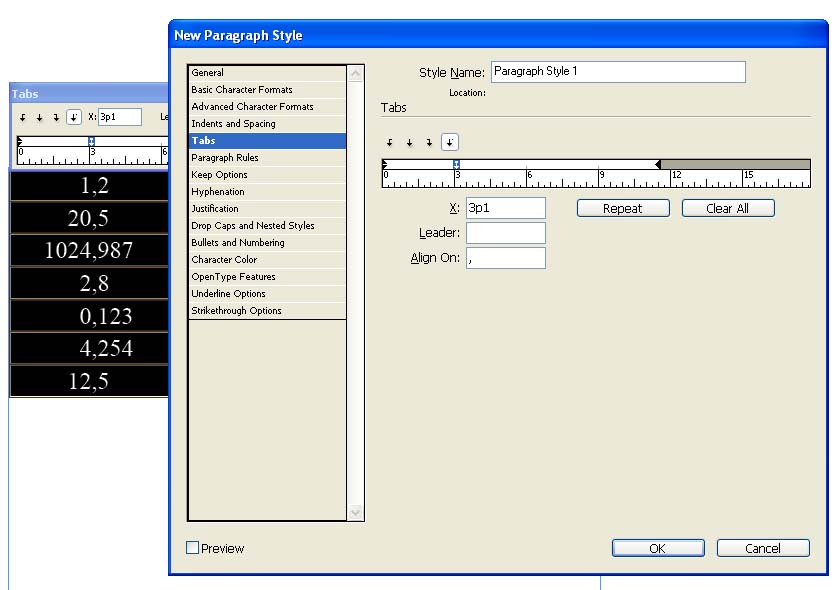Select right-justified tab icon in the Tabs panel
This screenshot has width=835, height=590.
[x=56, y=117]
